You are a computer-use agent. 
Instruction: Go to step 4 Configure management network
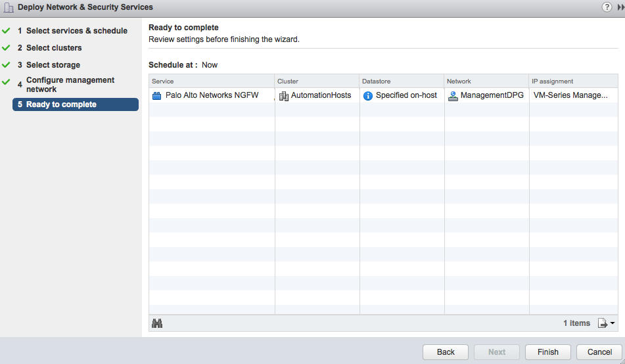[x=66, y=85]
